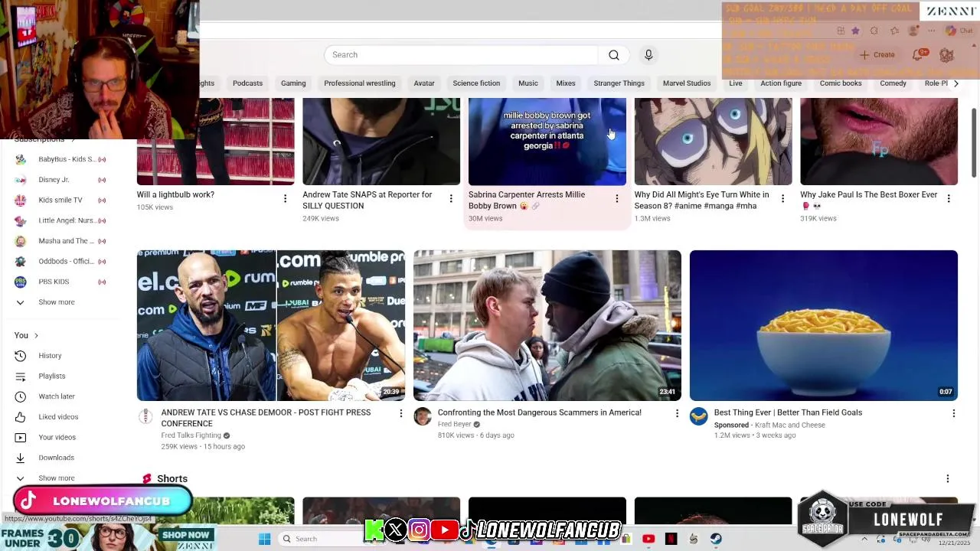Image resolution: width=980 pixels, height=551 pixels.
Task: Open History from the sidebar
Action: point(50,356)
